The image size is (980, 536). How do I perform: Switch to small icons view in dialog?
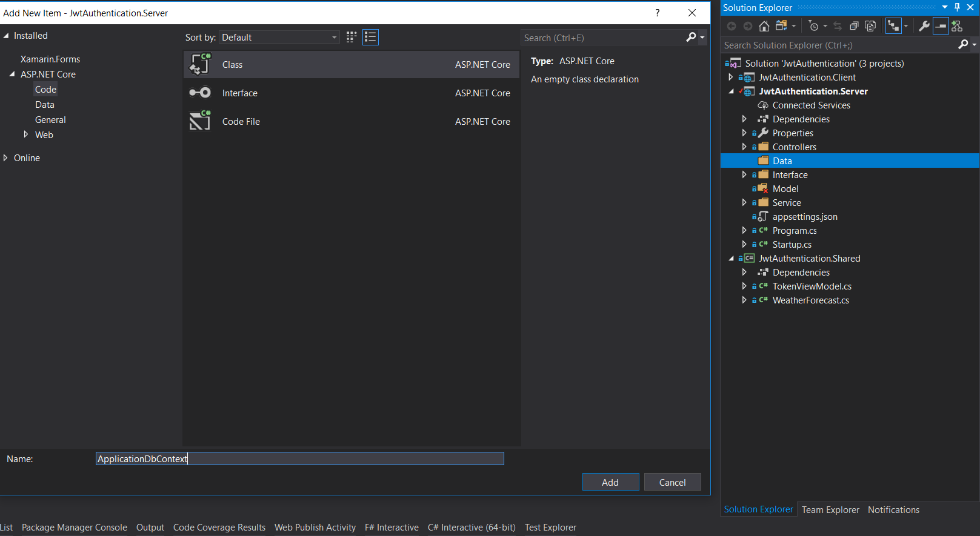(352, 37)
